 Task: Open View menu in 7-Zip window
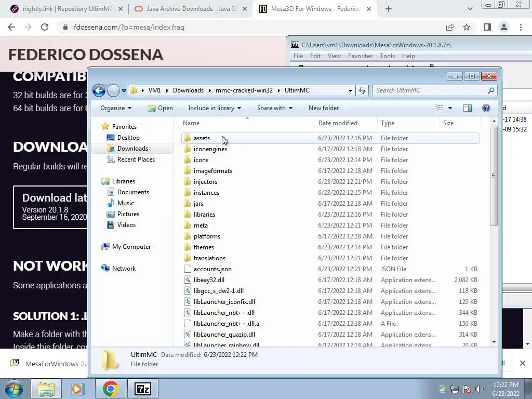[334, 56]
